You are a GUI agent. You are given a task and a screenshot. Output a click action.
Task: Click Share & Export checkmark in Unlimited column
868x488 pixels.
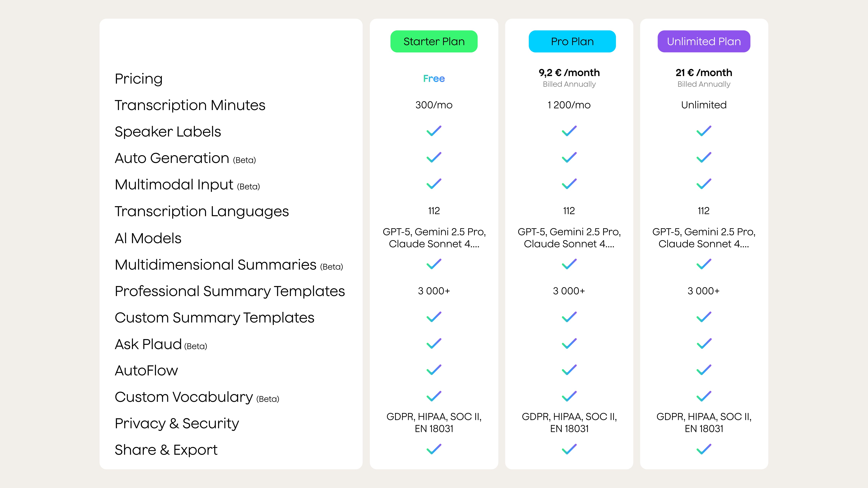click(x=704, y=449)
